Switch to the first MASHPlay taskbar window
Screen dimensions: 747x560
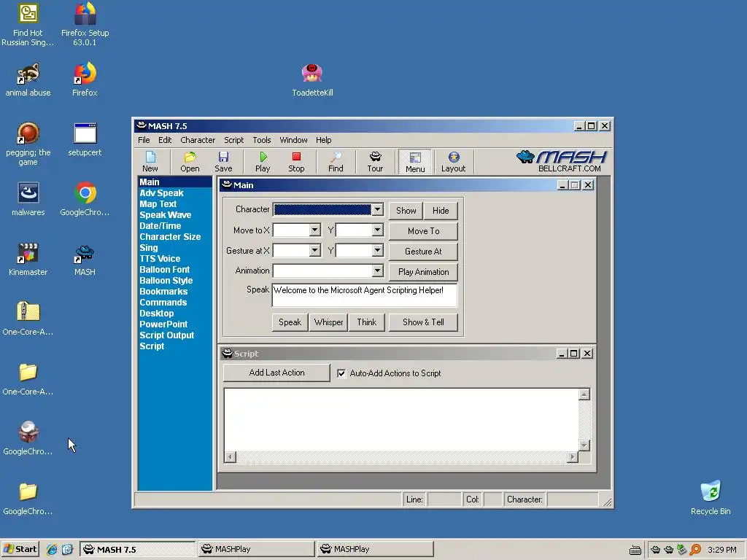[256, 549]
